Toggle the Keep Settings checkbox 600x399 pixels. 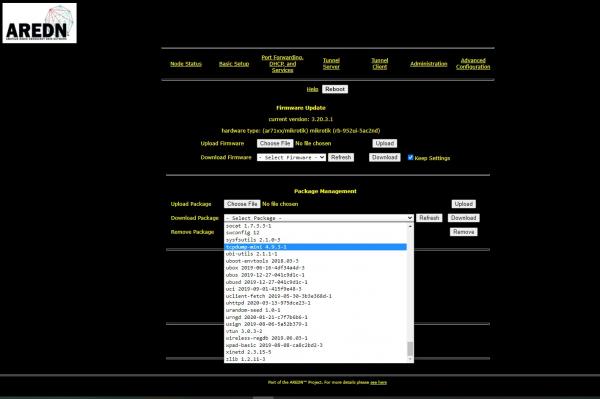tap(411, 158)
